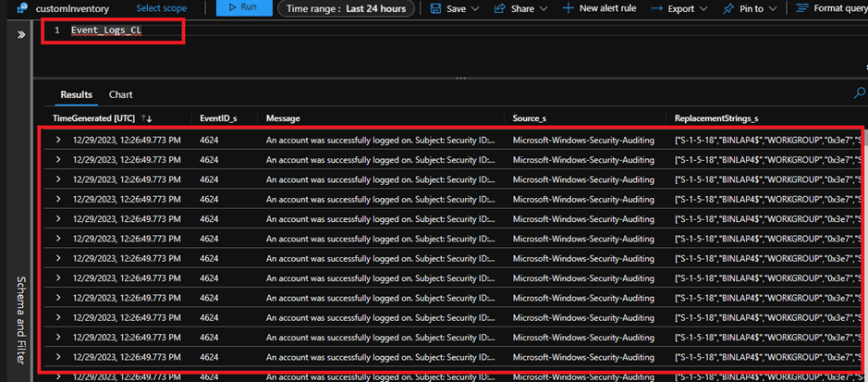Click the Pin to pushpin icon
The width and height of the screenshot is (868, 382).
[729, 8]
